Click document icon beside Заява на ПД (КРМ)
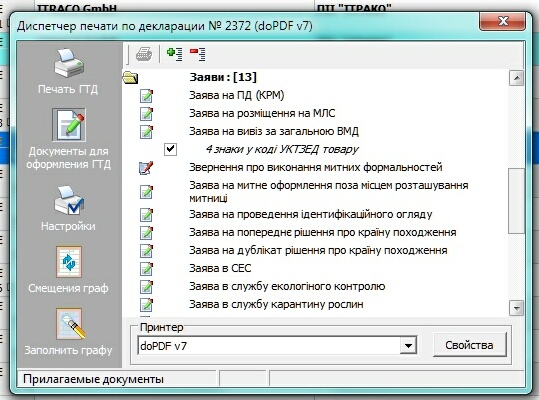Image resolution: width=539 pixels, height=400 pixels. (x=146, y=96)
